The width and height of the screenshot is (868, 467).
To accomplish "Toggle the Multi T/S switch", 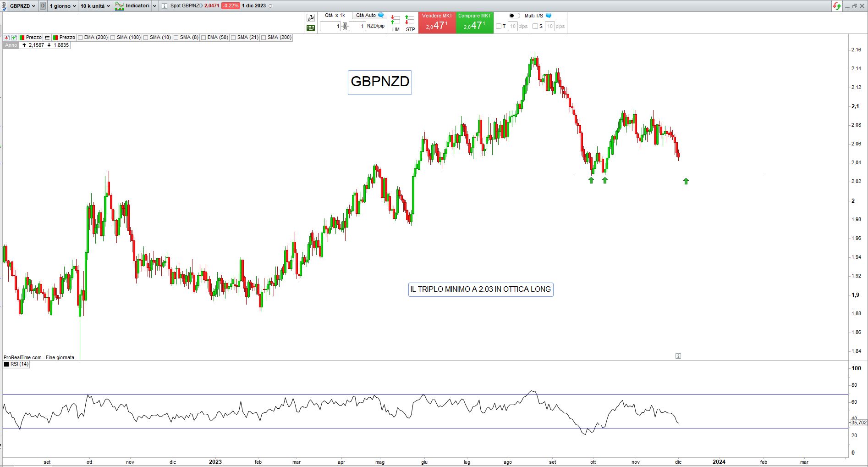I will (514, 16).
